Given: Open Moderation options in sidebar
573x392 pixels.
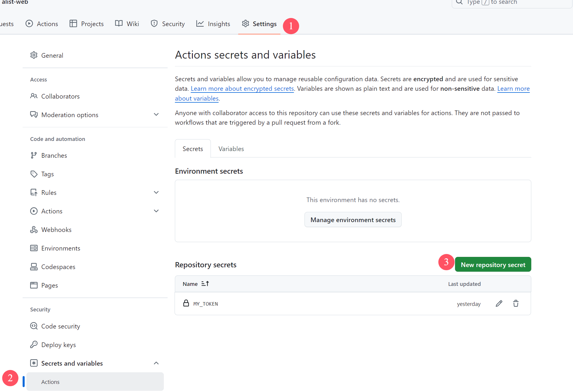Looking at the screenshot, I should 95,115.
